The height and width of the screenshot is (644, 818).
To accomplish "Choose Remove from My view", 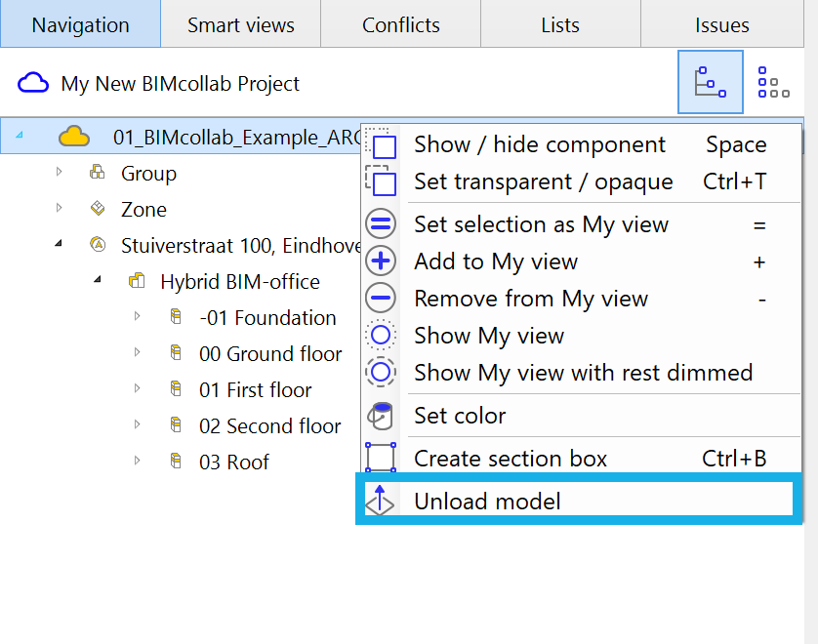I will coord(581,299).
